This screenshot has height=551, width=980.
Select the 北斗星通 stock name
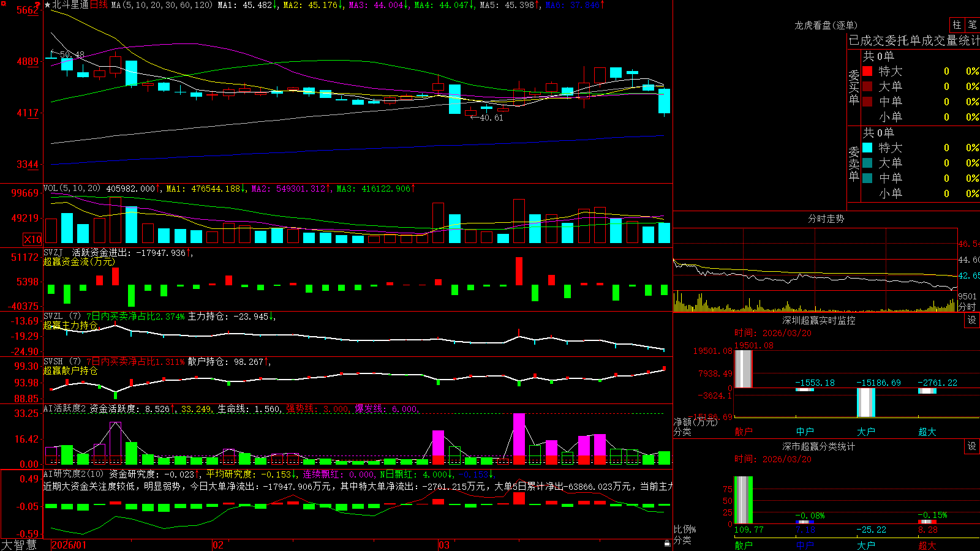70,5
